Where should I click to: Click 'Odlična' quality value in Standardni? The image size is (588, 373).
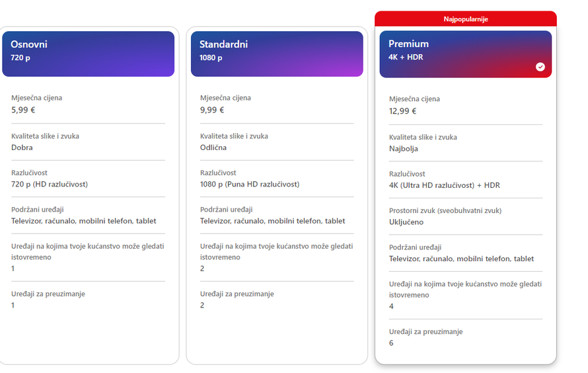pos(213,147)
